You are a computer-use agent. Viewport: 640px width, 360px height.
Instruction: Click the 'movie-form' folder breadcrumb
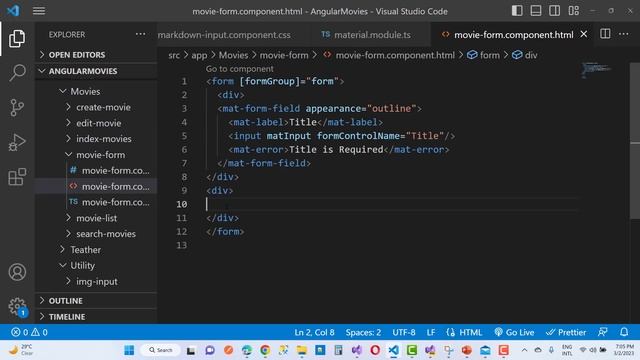[x=284, y=55]
